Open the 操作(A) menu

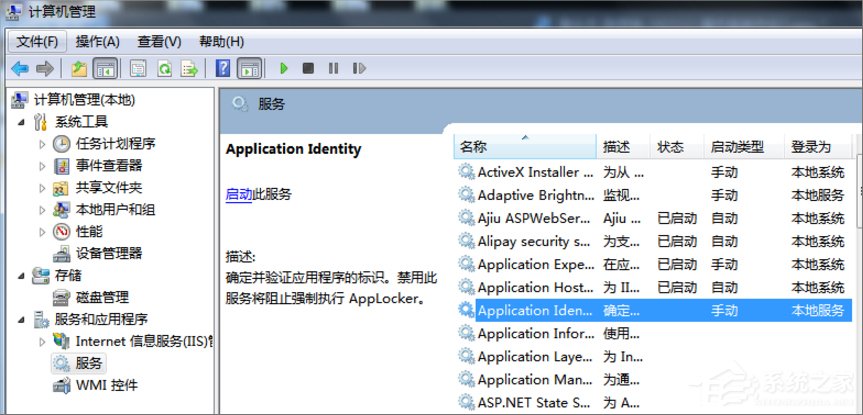[97, 41]
